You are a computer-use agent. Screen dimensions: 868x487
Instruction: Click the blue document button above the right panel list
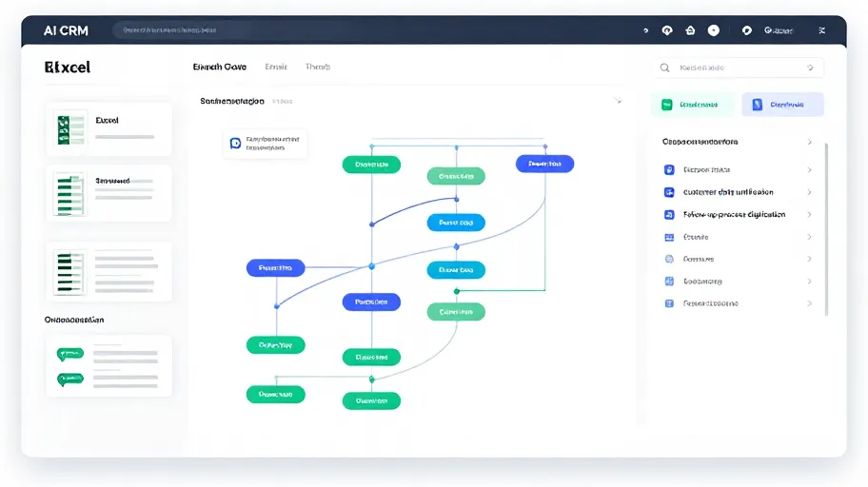coord(782,105)
